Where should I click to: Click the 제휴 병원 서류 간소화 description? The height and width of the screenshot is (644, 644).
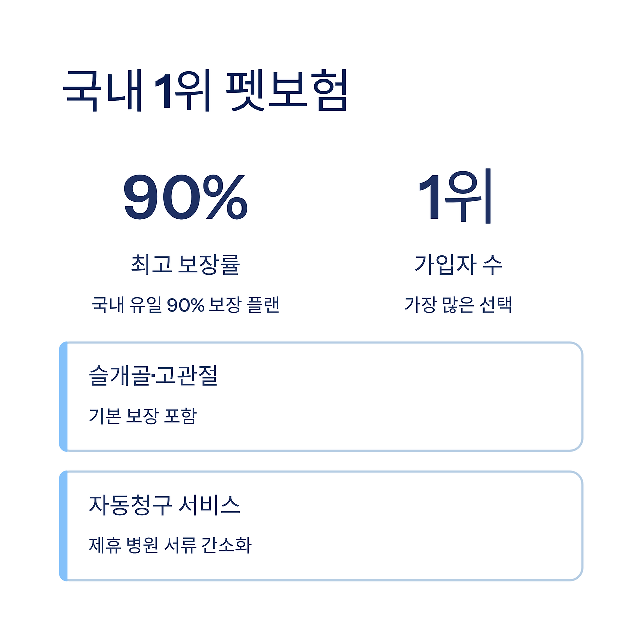click(x=170, y=545)
